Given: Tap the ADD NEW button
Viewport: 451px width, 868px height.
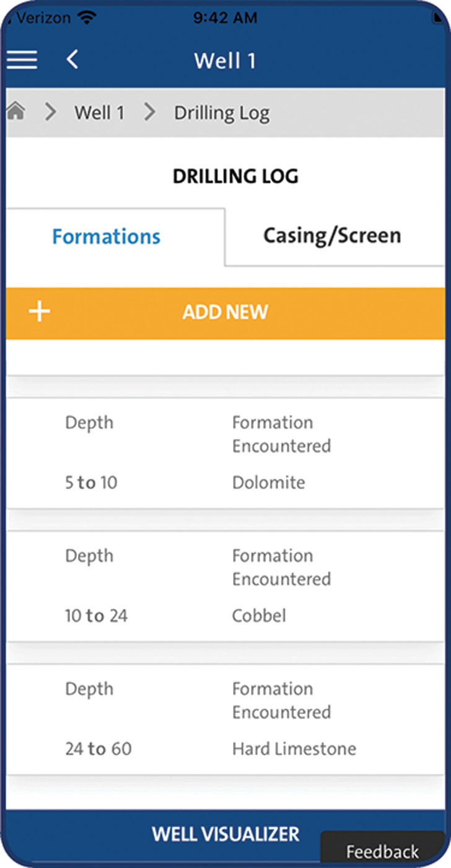Looking at the screenshot, I should coord(225,311).
